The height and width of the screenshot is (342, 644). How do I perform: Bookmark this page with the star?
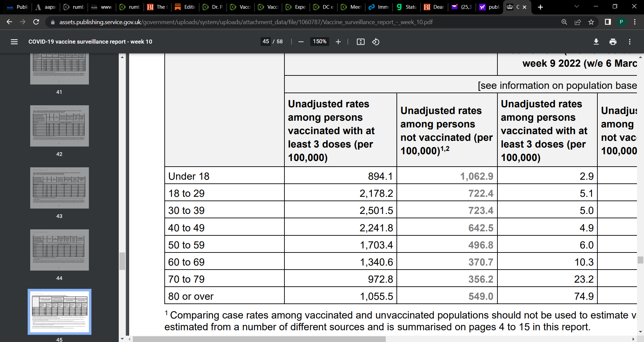coord(591,22)
